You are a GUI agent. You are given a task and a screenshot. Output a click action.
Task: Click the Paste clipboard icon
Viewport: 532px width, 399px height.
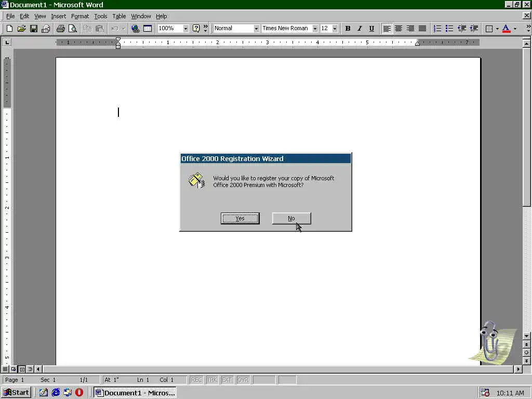99,29
